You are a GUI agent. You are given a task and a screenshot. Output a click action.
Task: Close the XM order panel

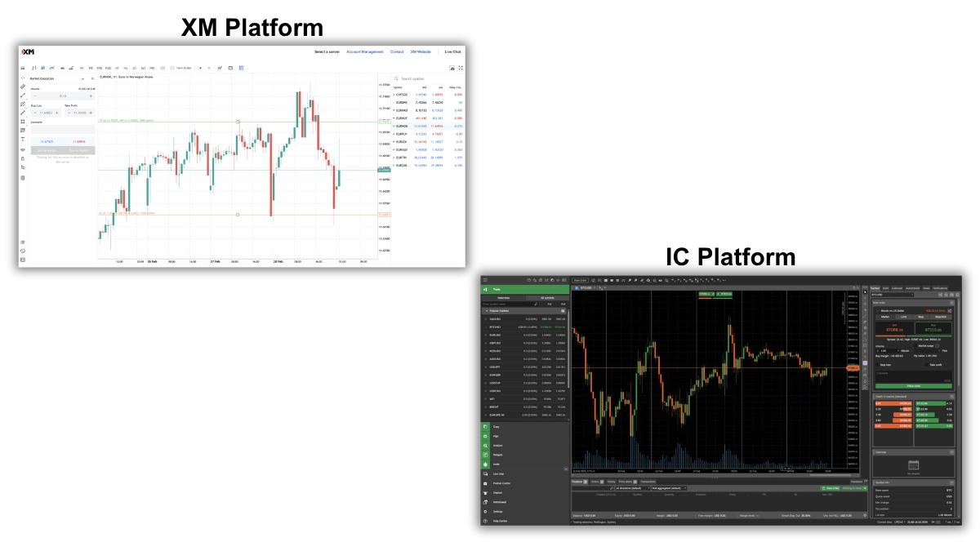92,79
